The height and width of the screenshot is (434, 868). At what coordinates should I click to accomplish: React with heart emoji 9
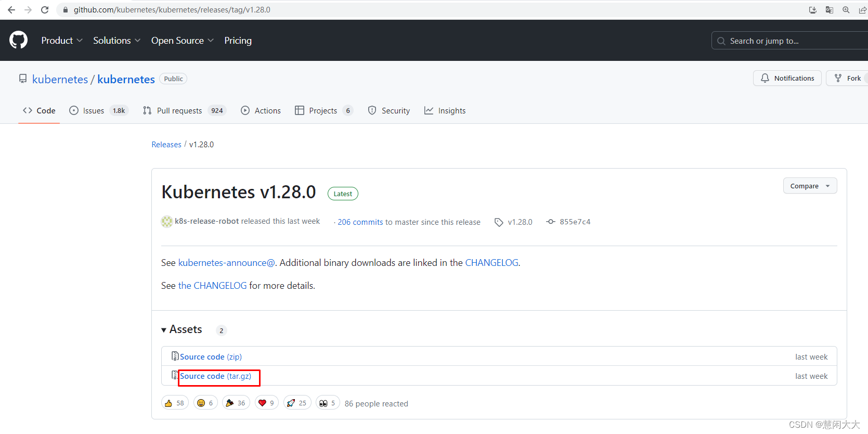[x=267, y=403]
